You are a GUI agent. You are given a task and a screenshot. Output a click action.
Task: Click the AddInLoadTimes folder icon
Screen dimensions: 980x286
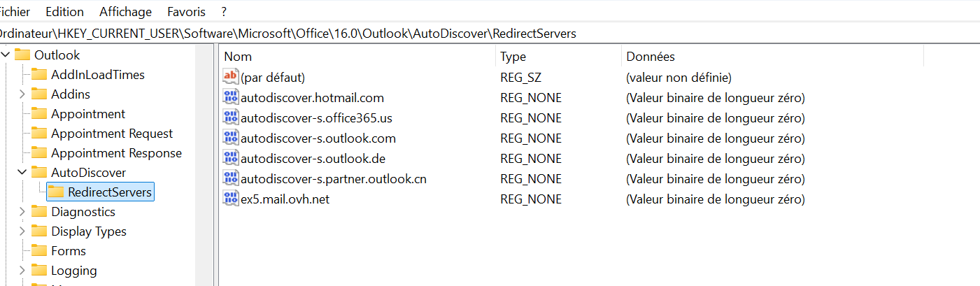point(40,74)
